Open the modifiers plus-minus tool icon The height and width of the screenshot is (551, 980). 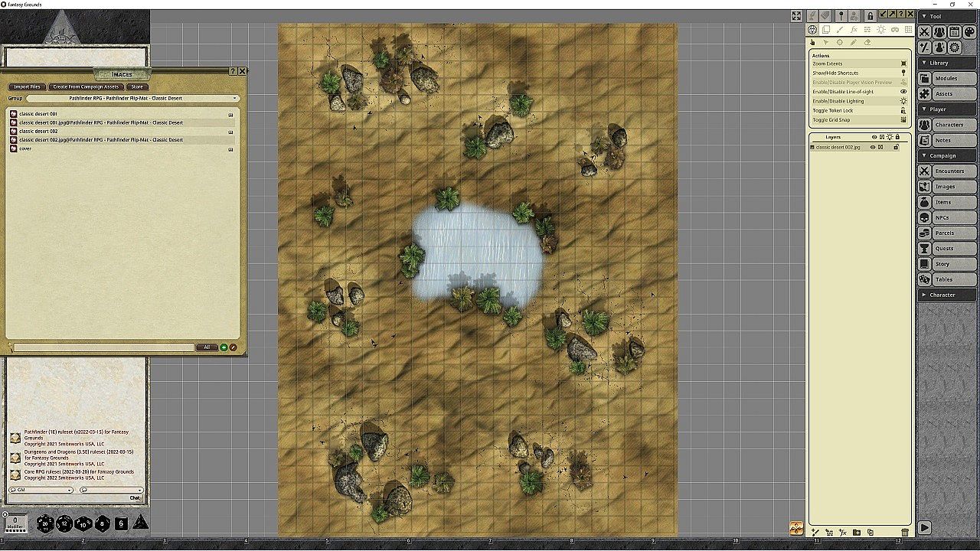(925, 47)
